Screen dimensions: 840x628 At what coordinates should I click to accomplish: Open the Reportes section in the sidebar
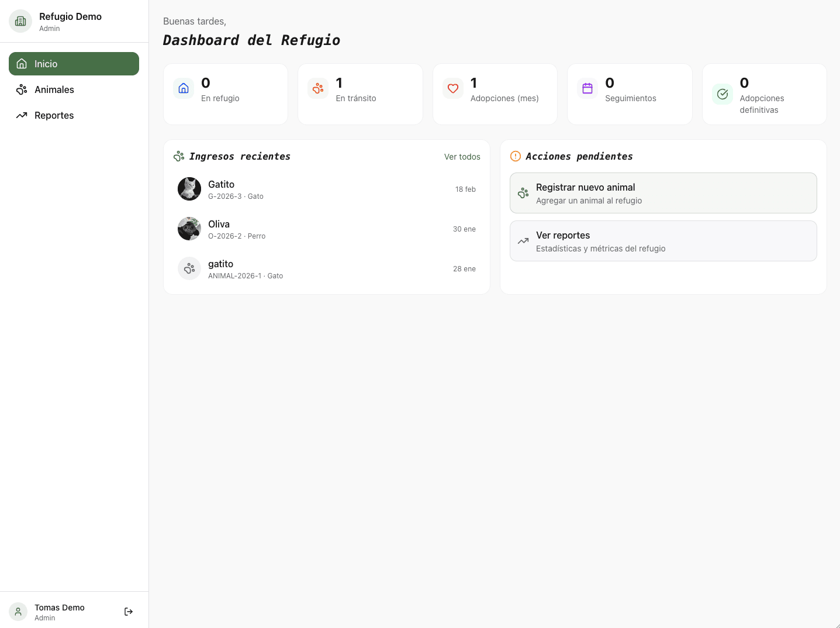click(x=54, y=115)
